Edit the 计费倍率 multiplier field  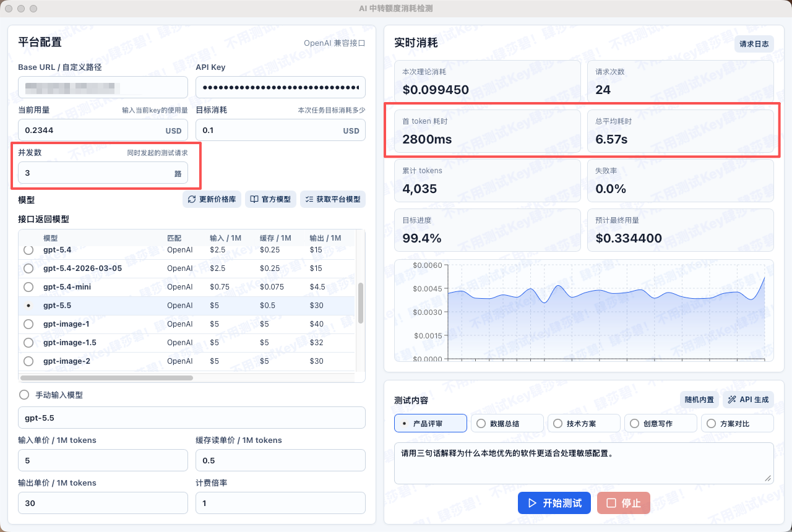[x=280, y=503]
